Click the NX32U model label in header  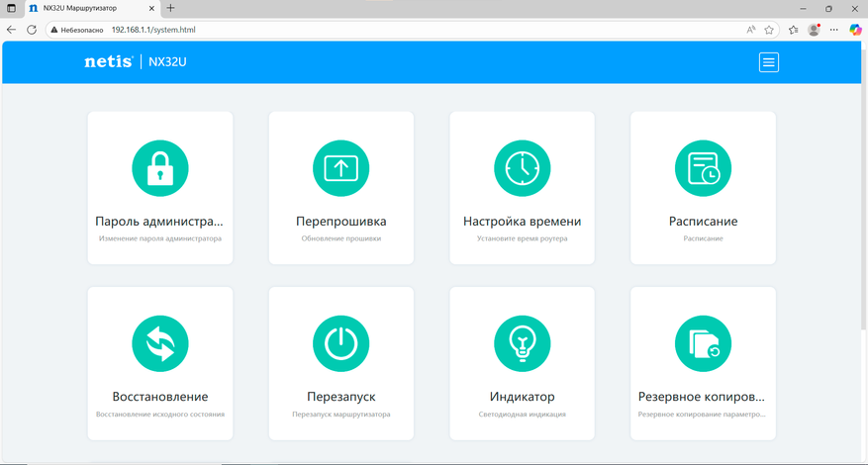point(167,62)
